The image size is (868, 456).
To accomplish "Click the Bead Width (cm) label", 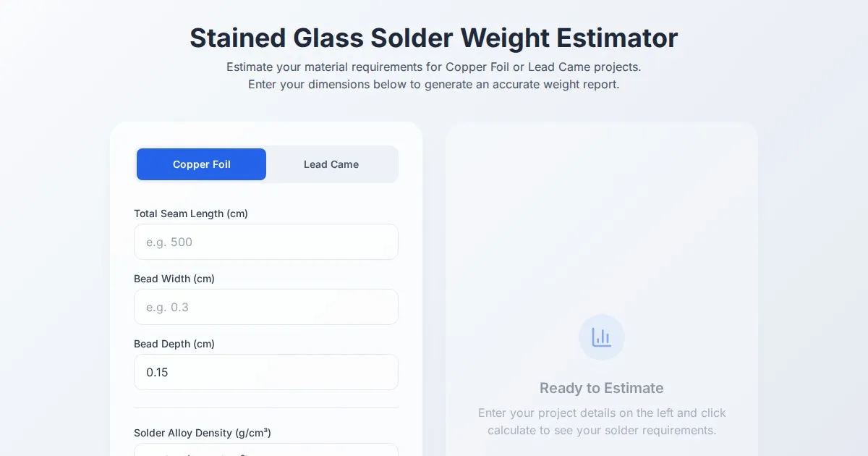I will 174,279.
